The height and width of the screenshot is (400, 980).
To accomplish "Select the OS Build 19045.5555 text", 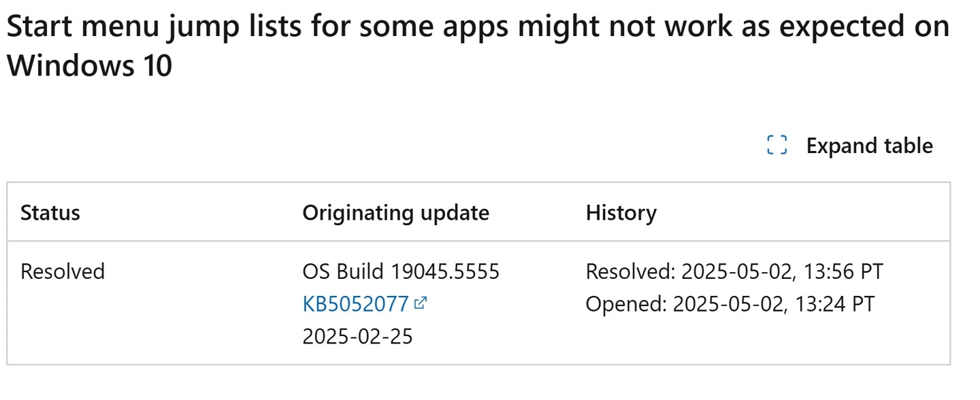I will tap(402, 271).
